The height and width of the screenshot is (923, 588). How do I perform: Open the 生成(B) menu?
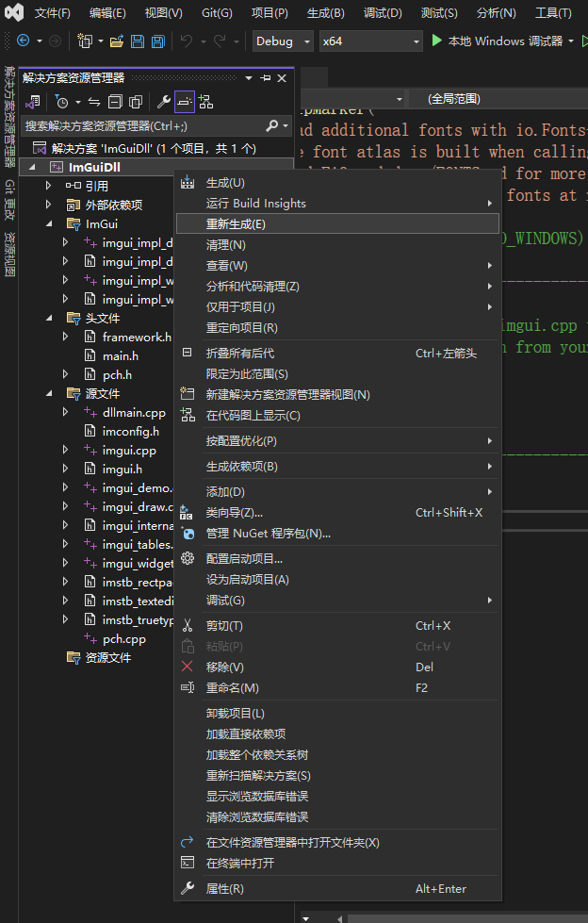pos(325,13)
